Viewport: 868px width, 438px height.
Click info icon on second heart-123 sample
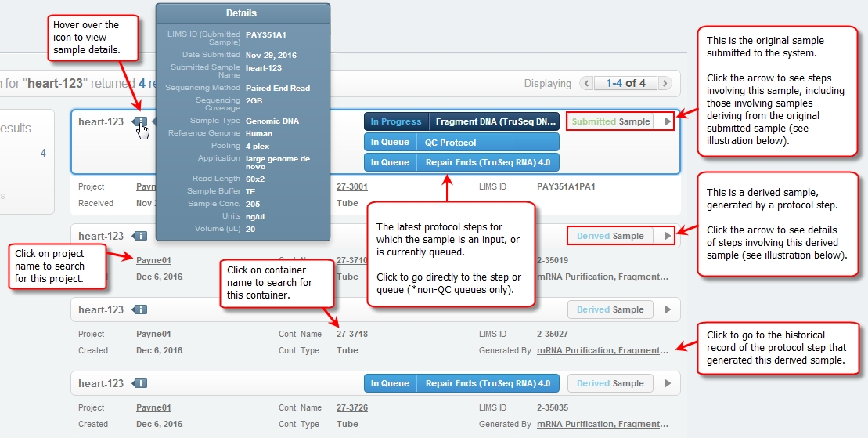[140, 236]
